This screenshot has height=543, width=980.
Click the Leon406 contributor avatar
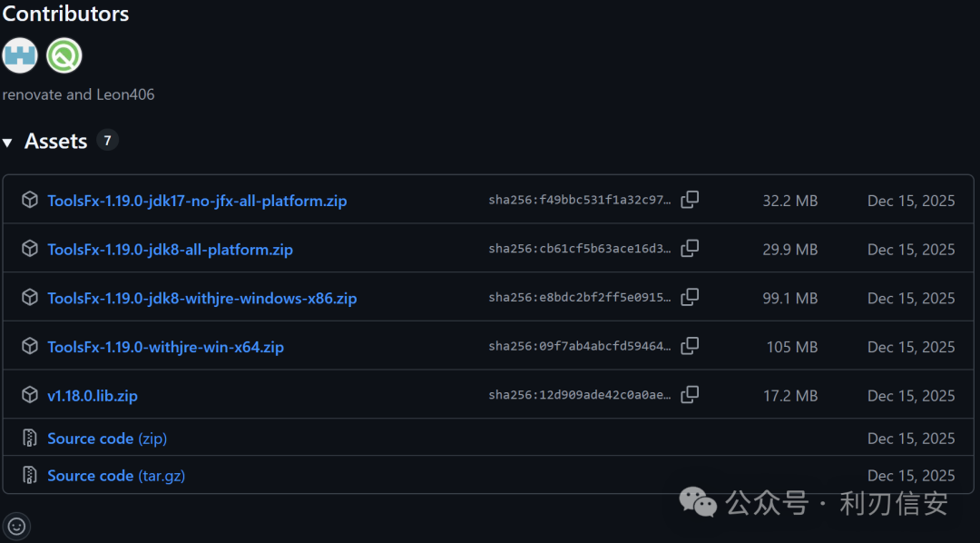coord(64,55)
